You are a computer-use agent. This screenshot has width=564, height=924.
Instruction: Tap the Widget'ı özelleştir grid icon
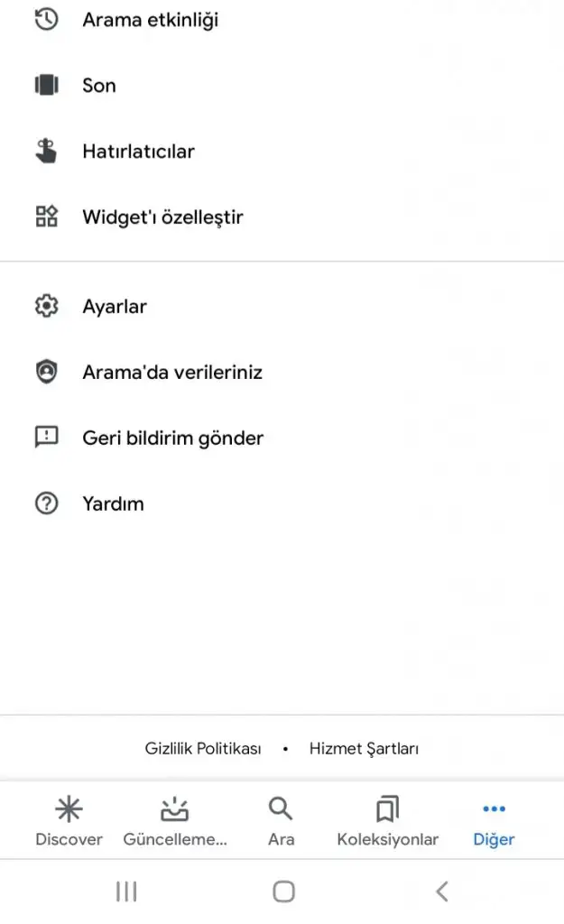click(46, 217)
